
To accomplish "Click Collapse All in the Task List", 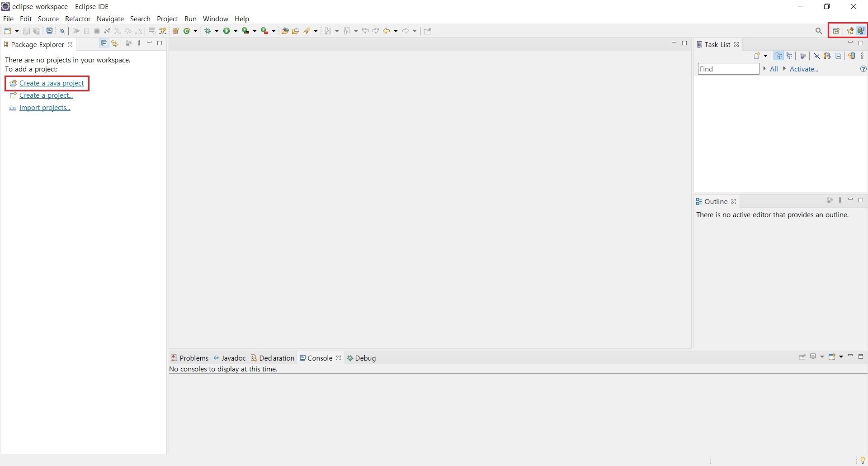I will (838, 56).
